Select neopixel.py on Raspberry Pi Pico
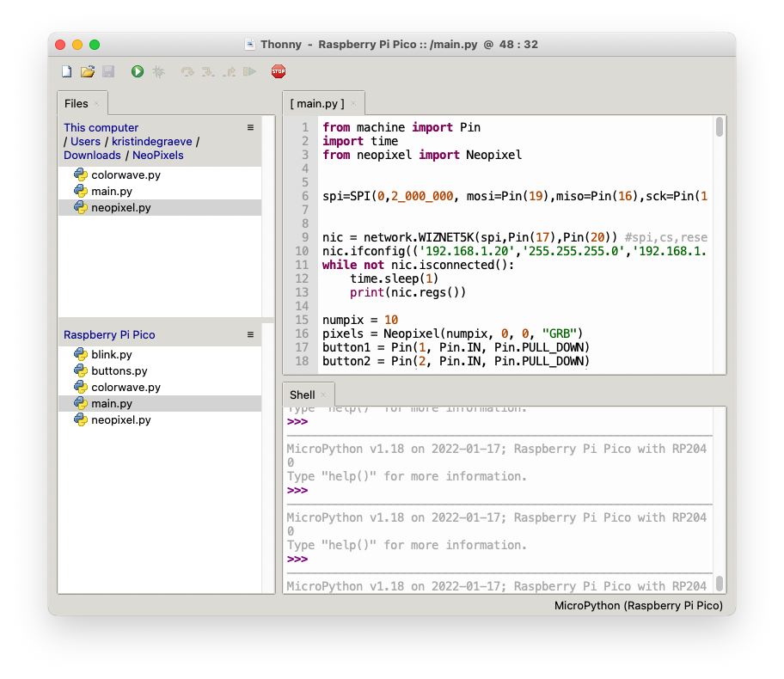The image size is (784, 679). [x=160, y=420]
